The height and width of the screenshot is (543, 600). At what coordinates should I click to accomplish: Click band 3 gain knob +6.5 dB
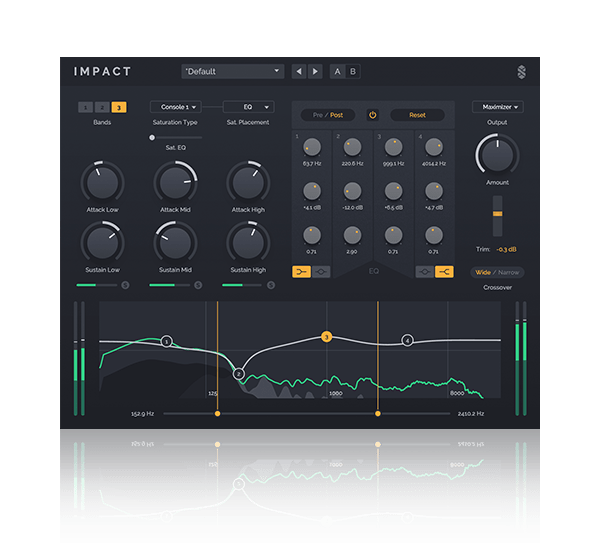pyautogui.click(x=393, y=191)
